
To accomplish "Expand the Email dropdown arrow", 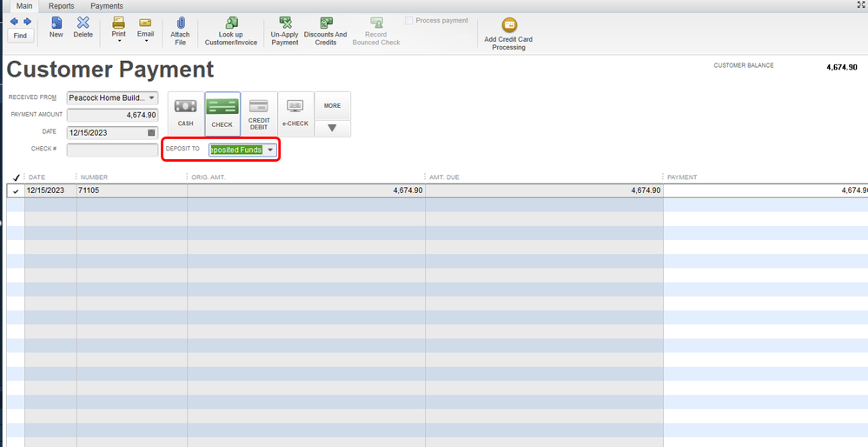I will [146, 41].
